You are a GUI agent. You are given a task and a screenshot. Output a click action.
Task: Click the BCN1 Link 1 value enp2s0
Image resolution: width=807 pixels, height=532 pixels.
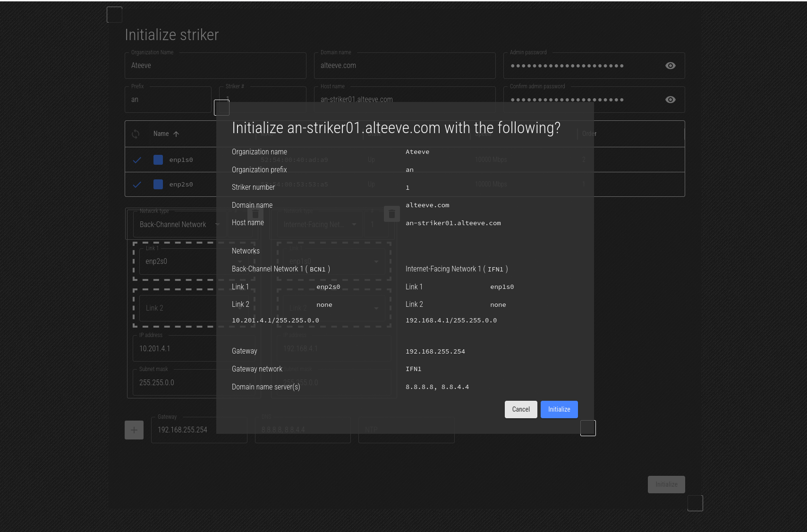click(x=328, y=287)
